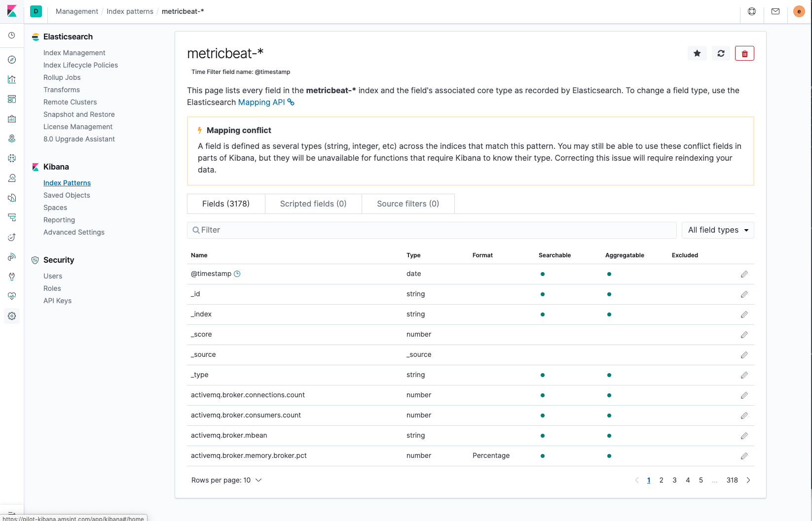Open Logs from the side navigation

coord(12,198)
